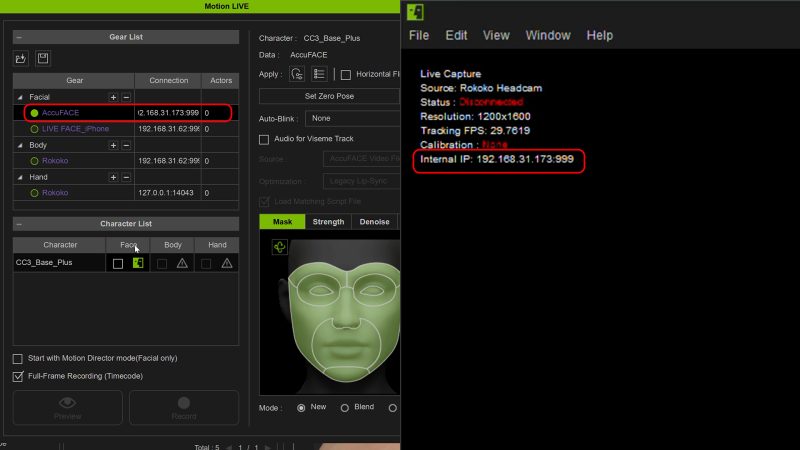The width and height of the screenshot is (800, 450).
Task: Switch to the Strength tab
Action: click(328, 222)
